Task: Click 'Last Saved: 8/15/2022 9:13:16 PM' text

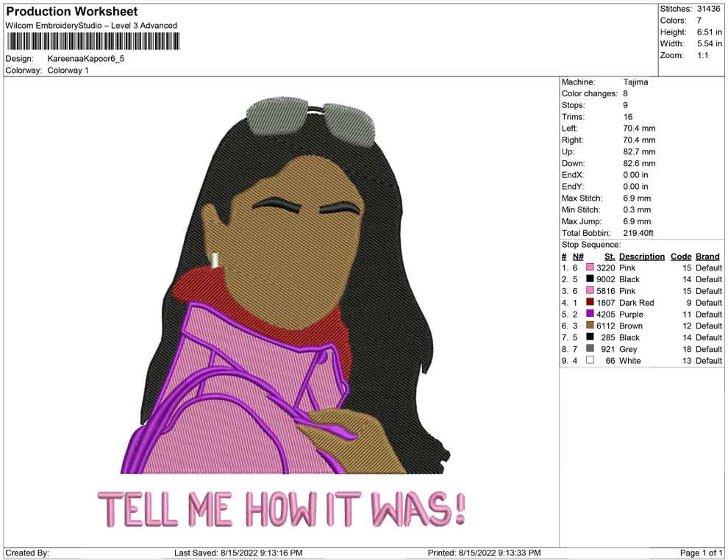Action: coord(239,553)
